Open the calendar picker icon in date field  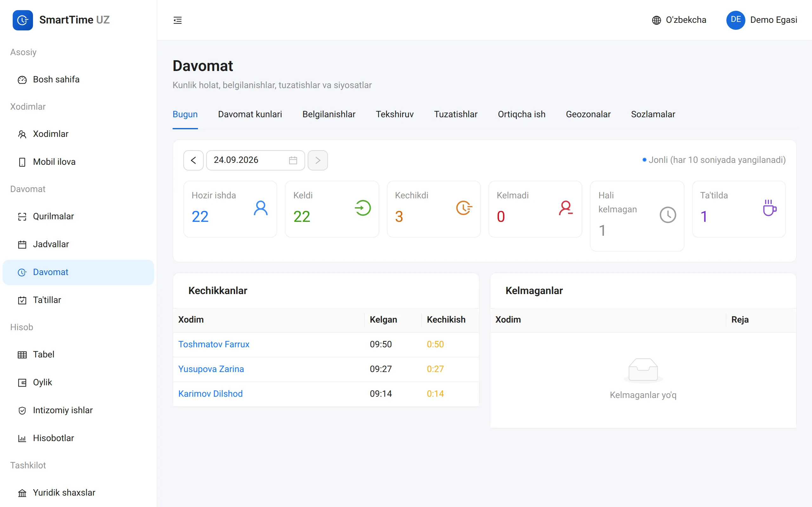[293, 160]
